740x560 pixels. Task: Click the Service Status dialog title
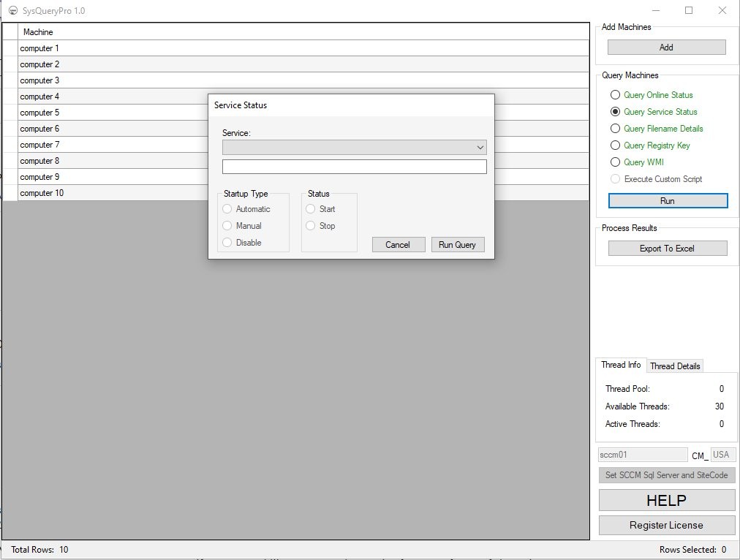coord(241,105)
